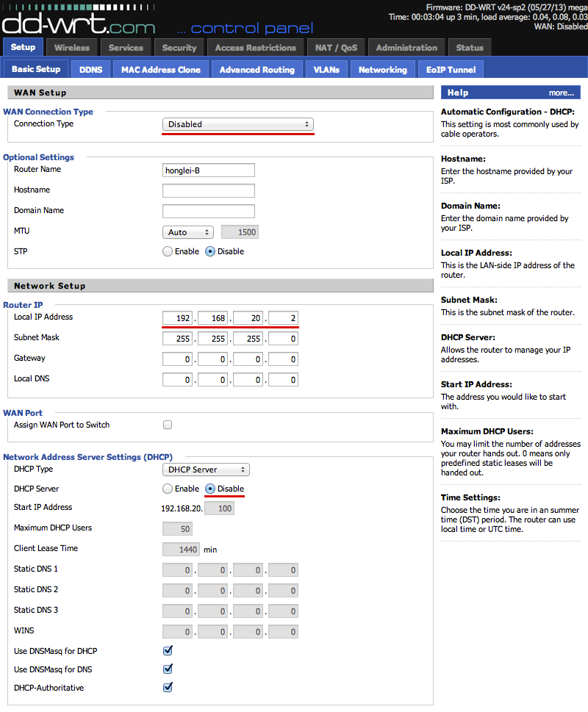Click Static DNS 3 last octet
This screenshot has width=588, height=712.
tap(283, 611)
